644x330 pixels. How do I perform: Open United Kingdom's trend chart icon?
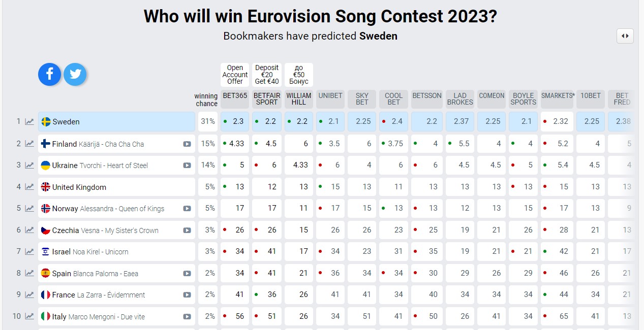point(30,187)
